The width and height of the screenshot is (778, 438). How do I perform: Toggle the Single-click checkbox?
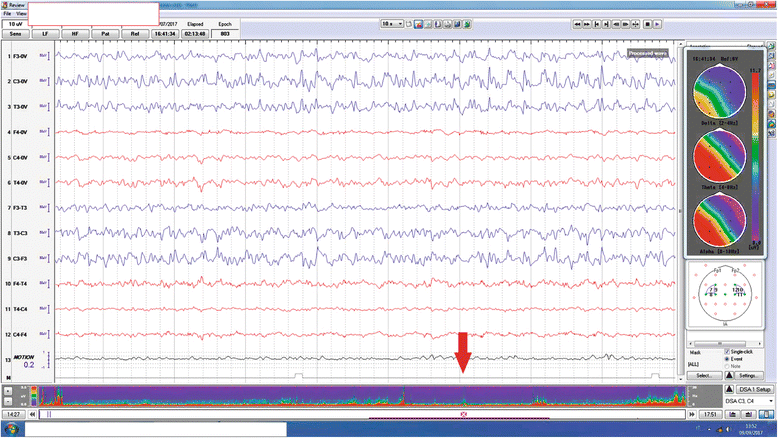point(726,352)
